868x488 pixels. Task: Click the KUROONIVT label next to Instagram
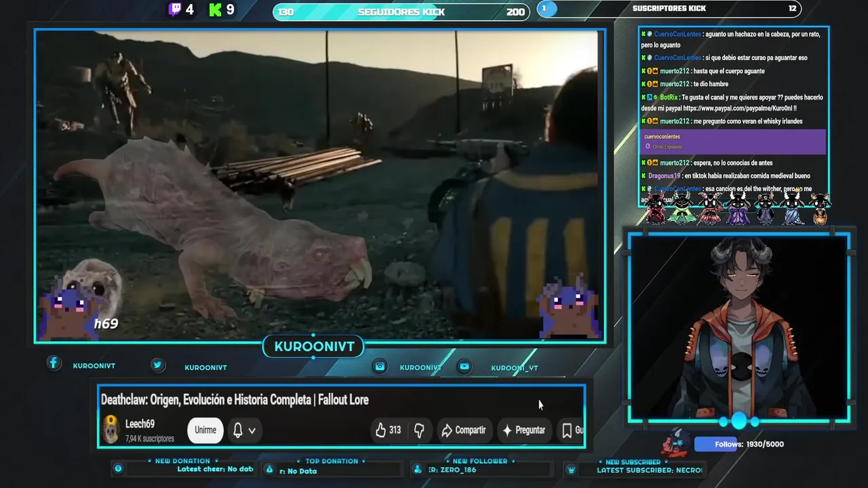420,367
